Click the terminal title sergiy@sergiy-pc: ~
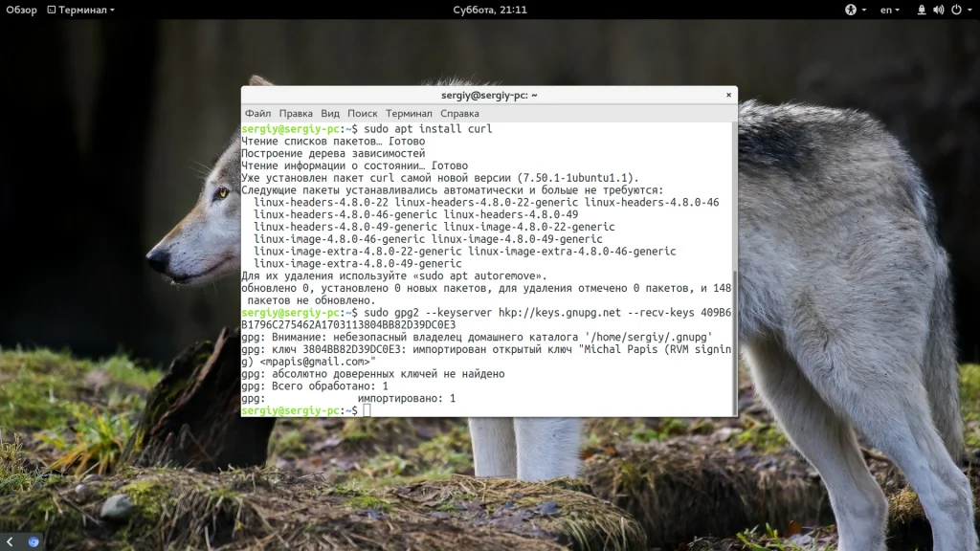980x551 pixels. [x=489, y=95]
